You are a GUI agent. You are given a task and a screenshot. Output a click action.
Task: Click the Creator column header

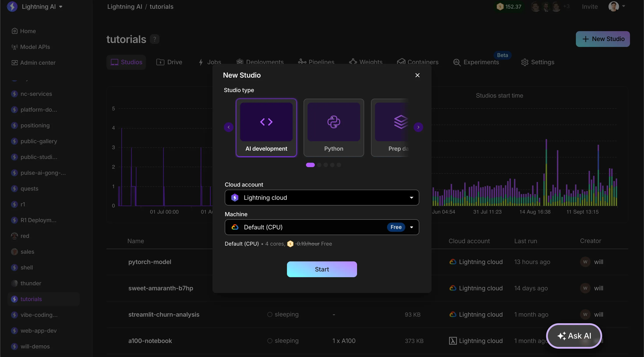[591, 241]
